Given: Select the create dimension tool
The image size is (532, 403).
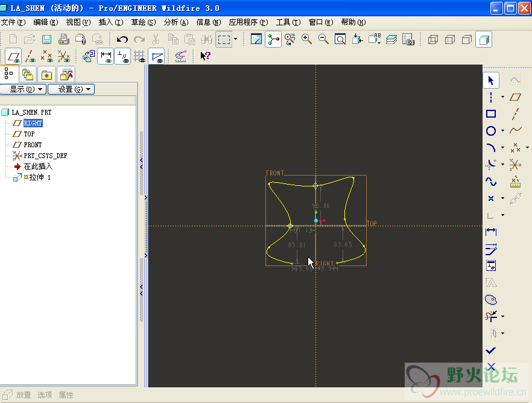Looking at the screenshot, I should coord(491,232).
